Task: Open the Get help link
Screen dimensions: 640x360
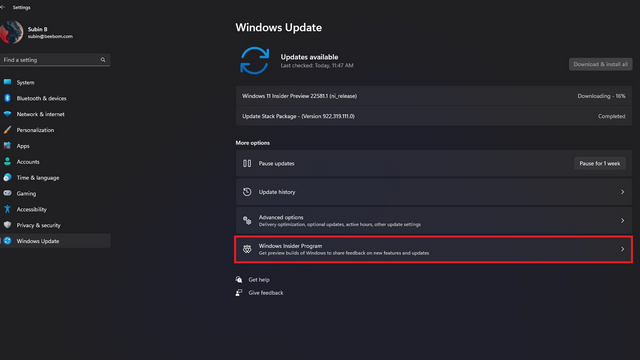Action: click(259, 280)
